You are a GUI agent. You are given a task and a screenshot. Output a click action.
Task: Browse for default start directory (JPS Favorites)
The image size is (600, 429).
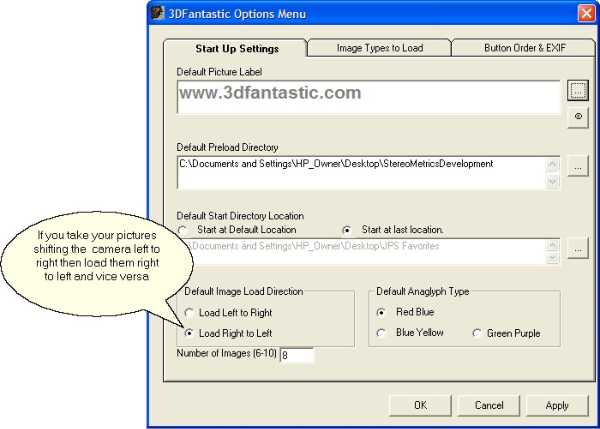coord(577,248)
